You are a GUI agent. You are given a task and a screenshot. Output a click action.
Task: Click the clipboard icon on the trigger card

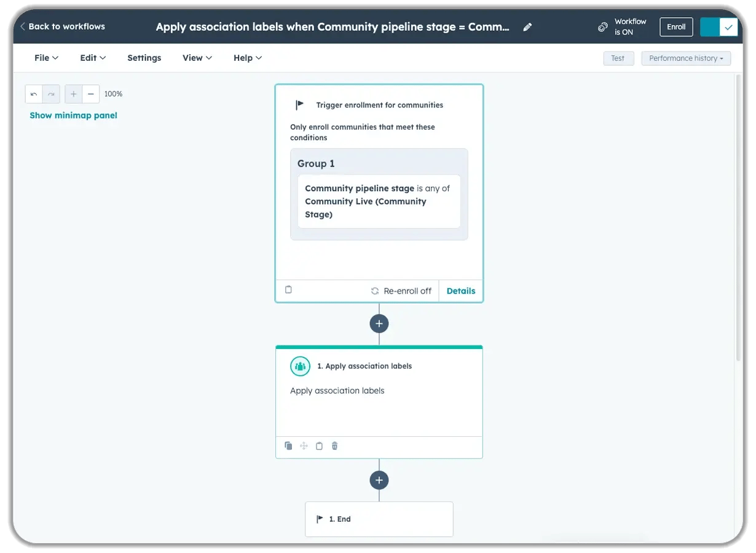point(288,290)
